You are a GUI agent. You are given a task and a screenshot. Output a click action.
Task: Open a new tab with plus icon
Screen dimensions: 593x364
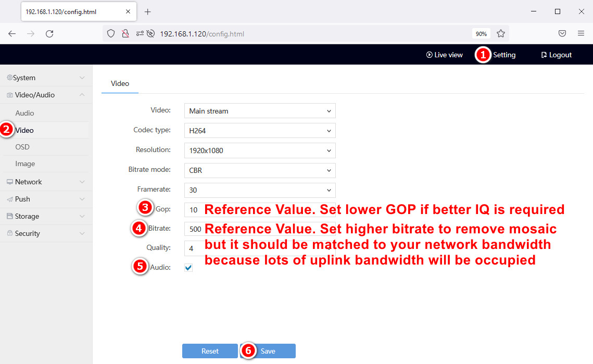(x=147, y=11)
